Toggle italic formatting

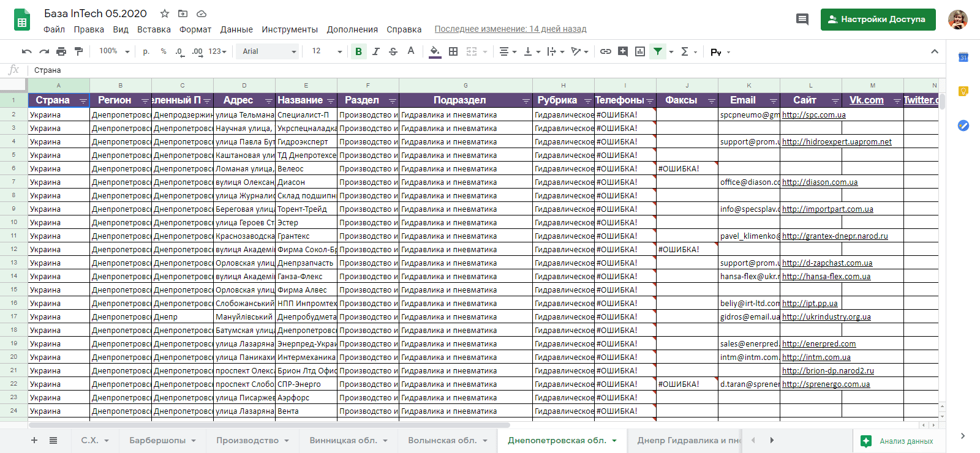coord(376,51)
